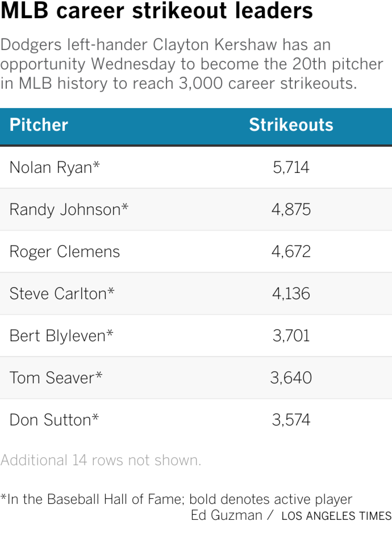Select the Bert Blyleven name cell
The image size is (392, 538).
(x=61, y=336)
